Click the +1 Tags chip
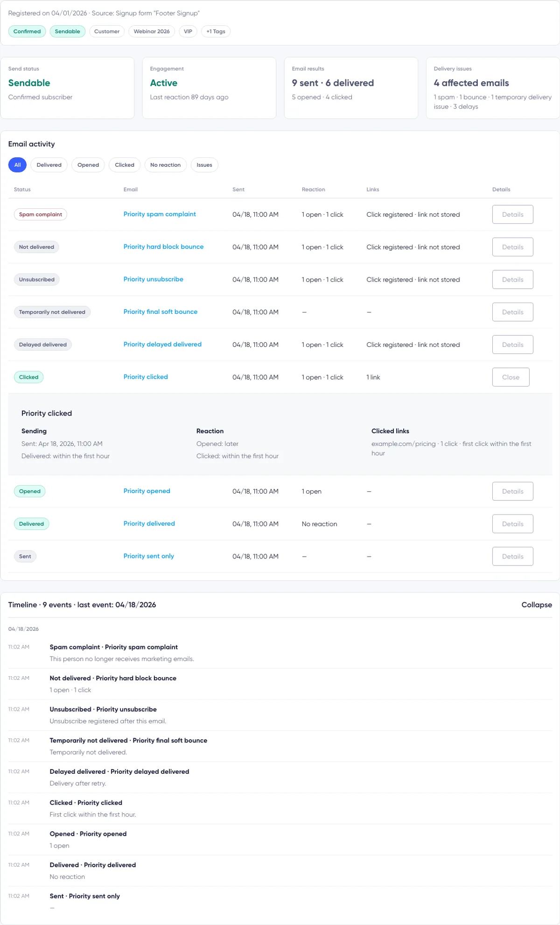560x925 pixels. (x=216, y=31)
